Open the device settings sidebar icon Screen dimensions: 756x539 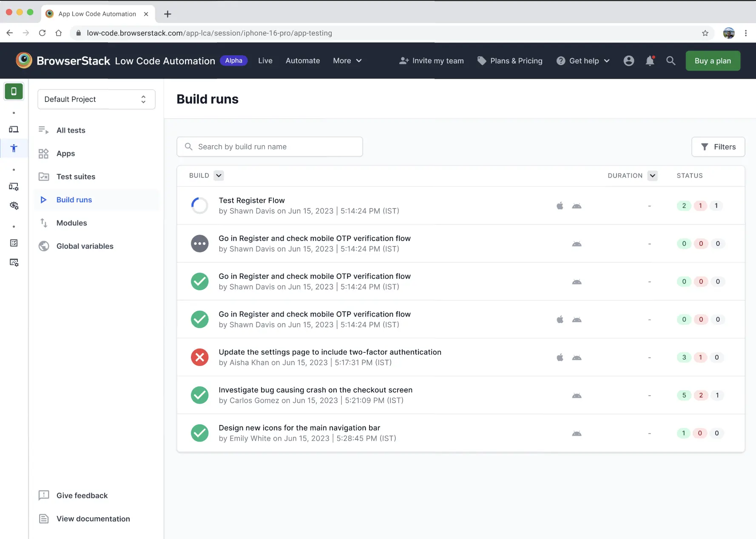[x=14, y=187]
